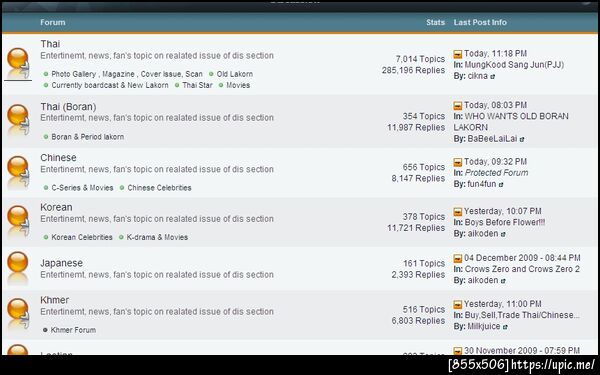This screenshot has height=375, width=600.
Task: Open the K-drama & Movies subforum
Action: coord(157,237)
